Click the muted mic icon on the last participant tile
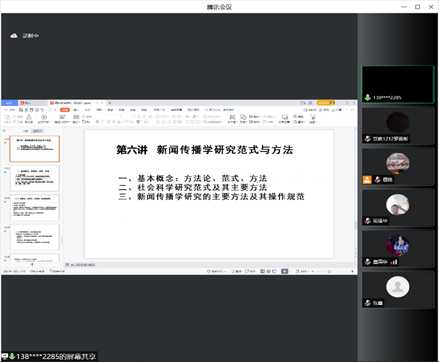Image resolution: width=439 pixels, height=362 pixels. (368, 303)
